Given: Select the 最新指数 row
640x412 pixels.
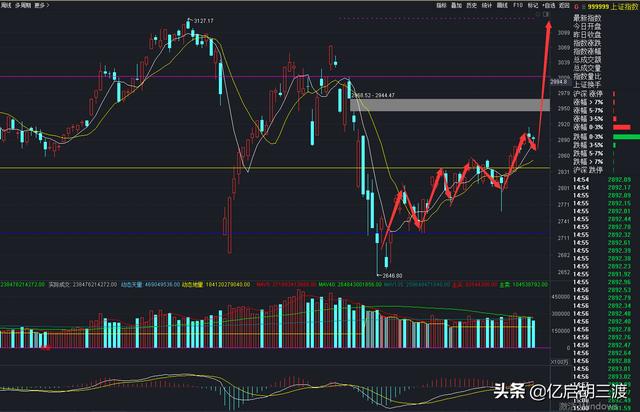Looking at the screenshot, I should [587, 18].
